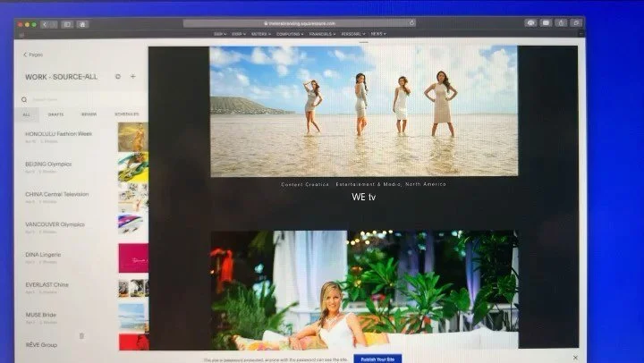The width and height of the screenshot is (644, 363).
Task: Click VANCOUVER Olympics thumbnail image
Action: (133, 224)
